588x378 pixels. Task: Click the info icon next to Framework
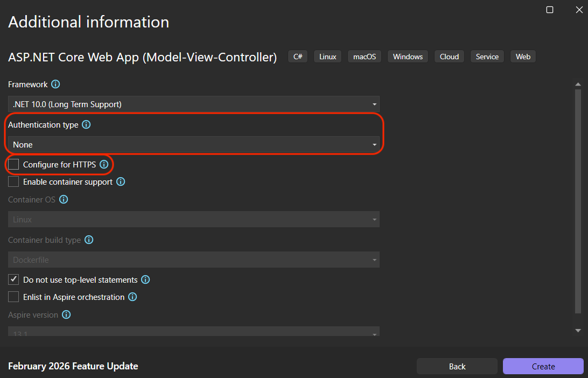55,85
